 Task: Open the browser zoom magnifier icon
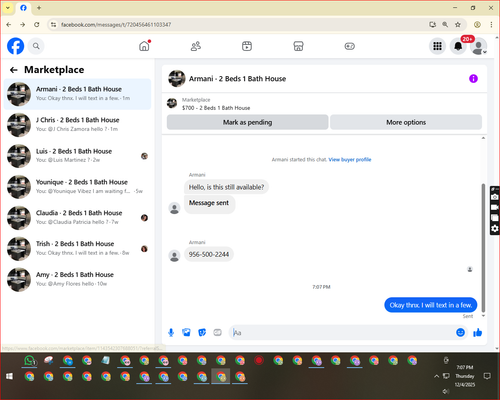point(445,25)
